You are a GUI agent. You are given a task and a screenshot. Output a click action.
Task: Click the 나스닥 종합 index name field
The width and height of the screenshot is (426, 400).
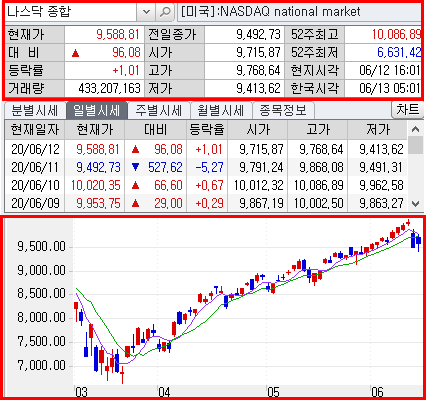[x=70, y=12]
